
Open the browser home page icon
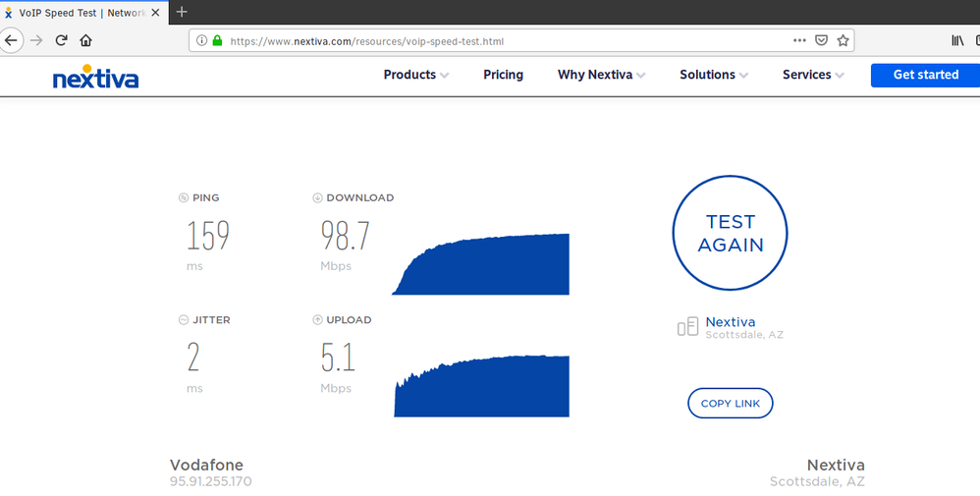[x=85, y=40]
